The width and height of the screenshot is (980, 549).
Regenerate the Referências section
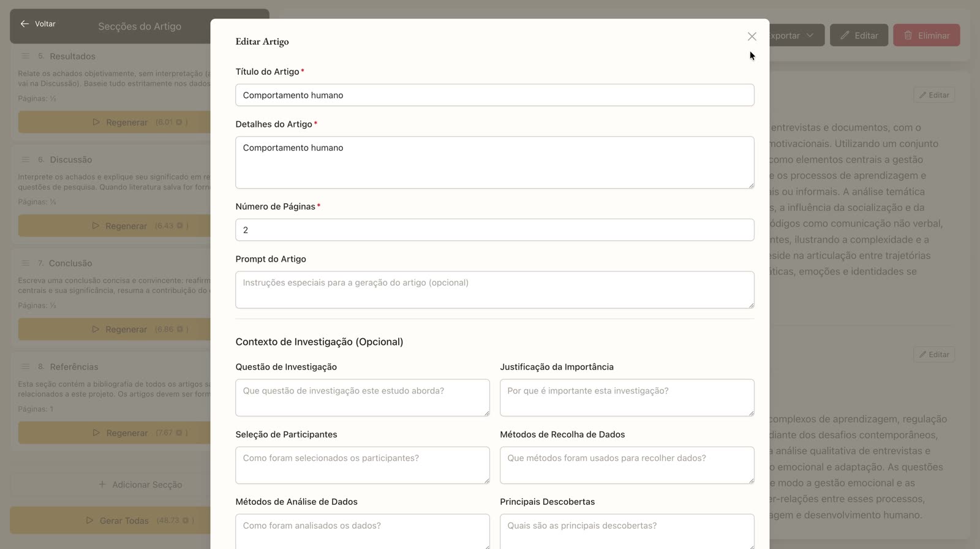pyautogui.click(x=115, y=433)
